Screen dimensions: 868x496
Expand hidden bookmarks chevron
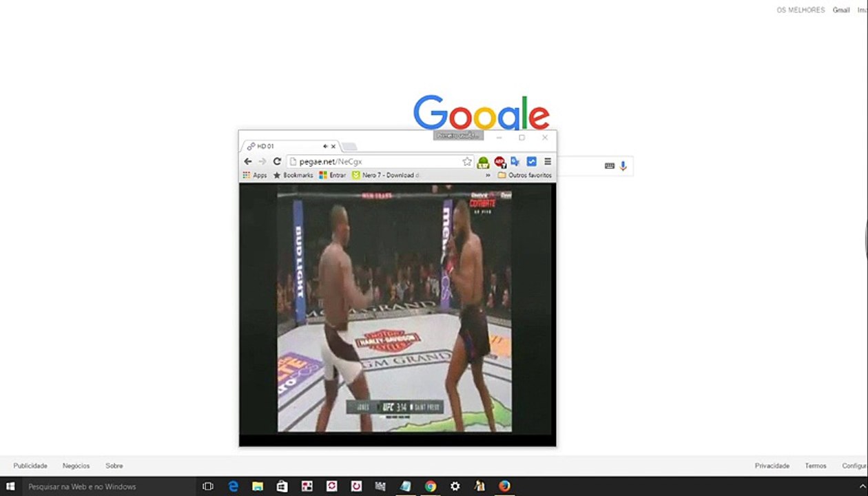[x=488, y=175]
